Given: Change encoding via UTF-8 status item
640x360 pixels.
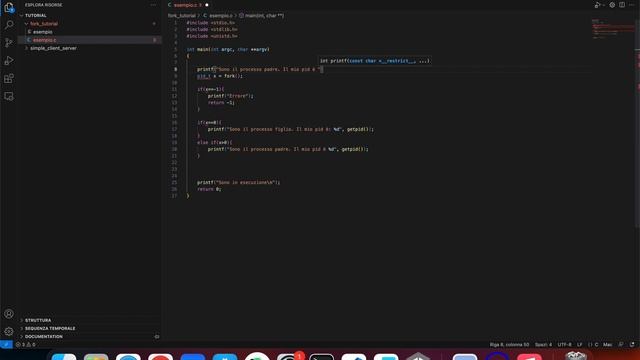Looking at the screenshot, I should click(x=564, y=344).
